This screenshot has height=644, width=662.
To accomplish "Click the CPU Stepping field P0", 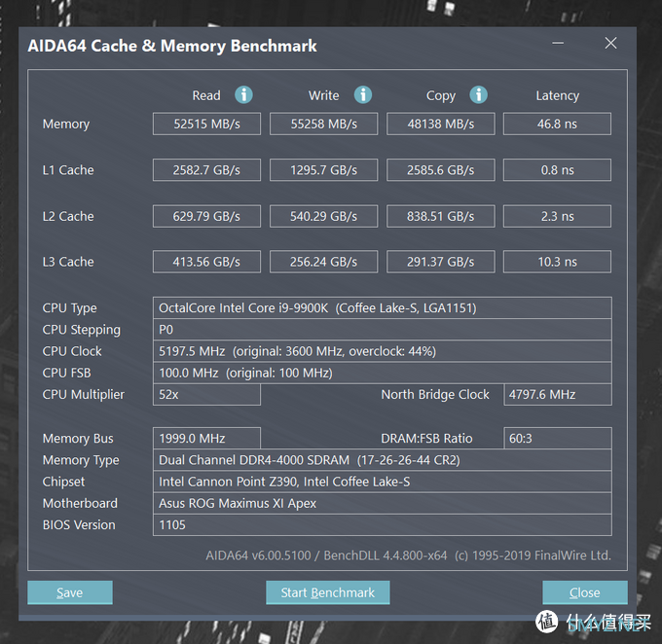I will tap(383, 330).
